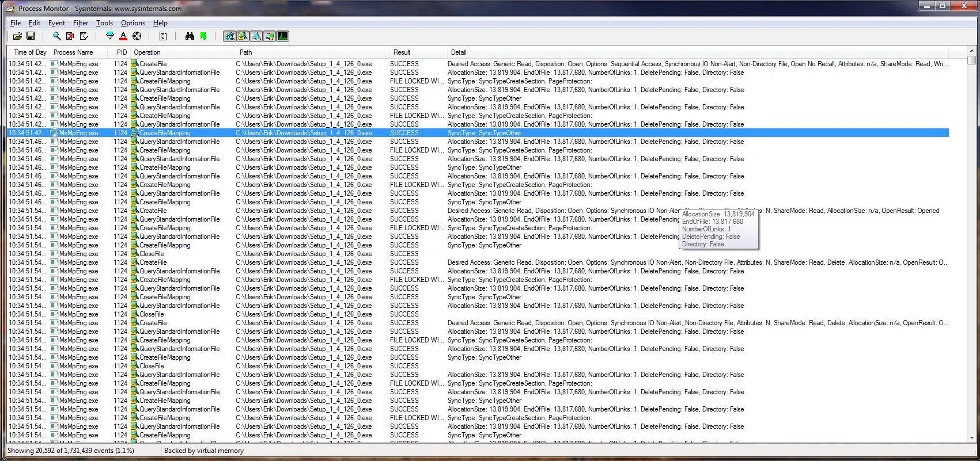Open the Event menu
The width and height of the screenshot is (980, 461).
click(x=56, y=23)
